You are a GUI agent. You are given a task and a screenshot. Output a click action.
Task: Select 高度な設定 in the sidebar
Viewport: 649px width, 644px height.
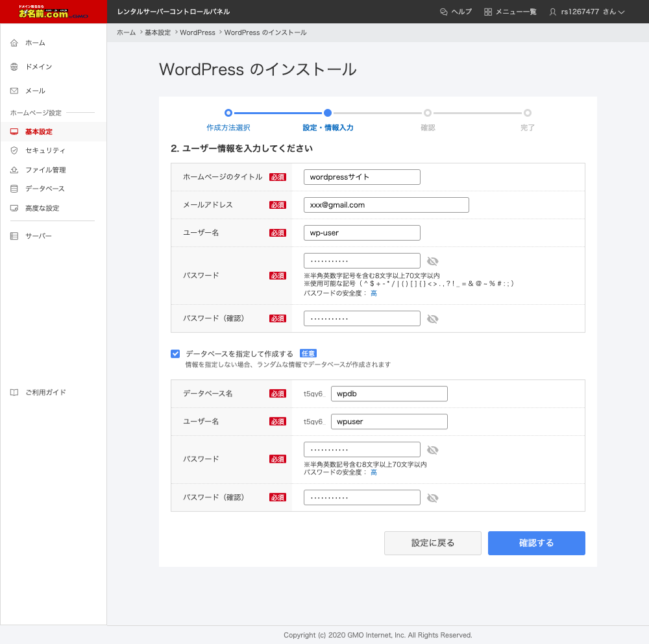click(x=42, y=208)
